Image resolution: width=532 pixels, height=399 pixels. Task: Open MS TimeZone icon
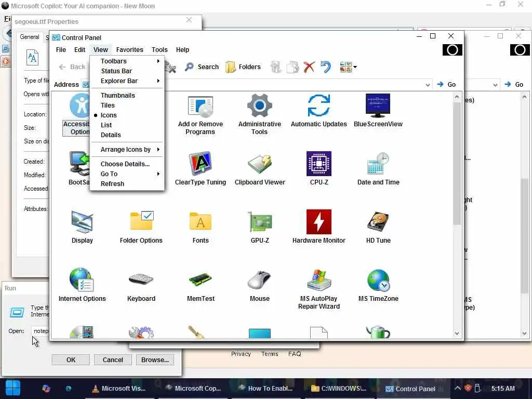378,285
